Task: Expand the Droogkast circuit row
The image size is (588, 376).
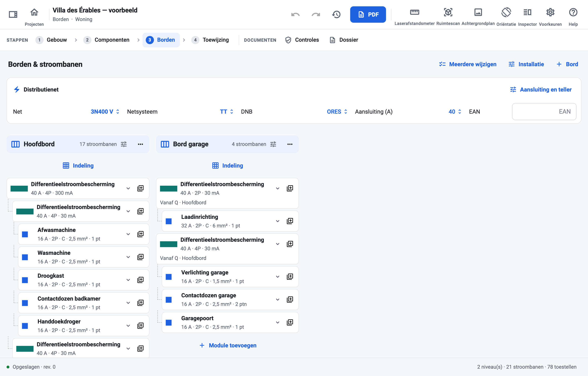Action: (x=128, y=280)
